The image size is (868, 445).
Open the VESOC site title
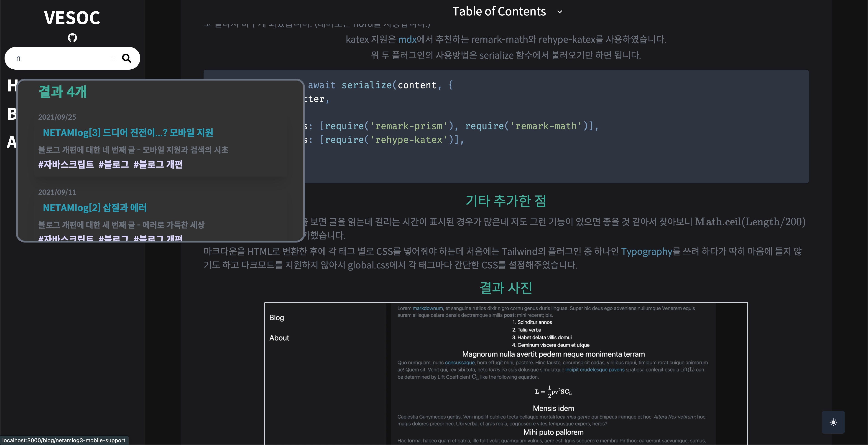click(72, 18)
